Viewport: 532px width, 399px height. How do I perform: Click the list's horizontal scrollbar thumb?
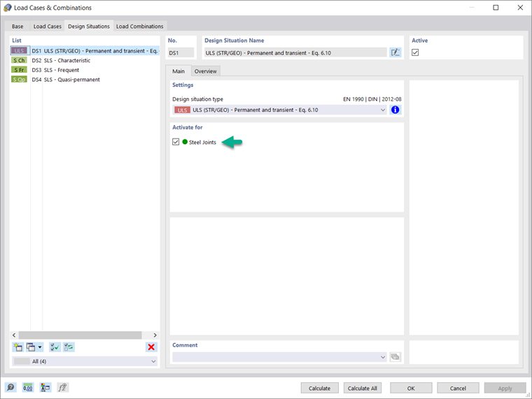(80, 335)
